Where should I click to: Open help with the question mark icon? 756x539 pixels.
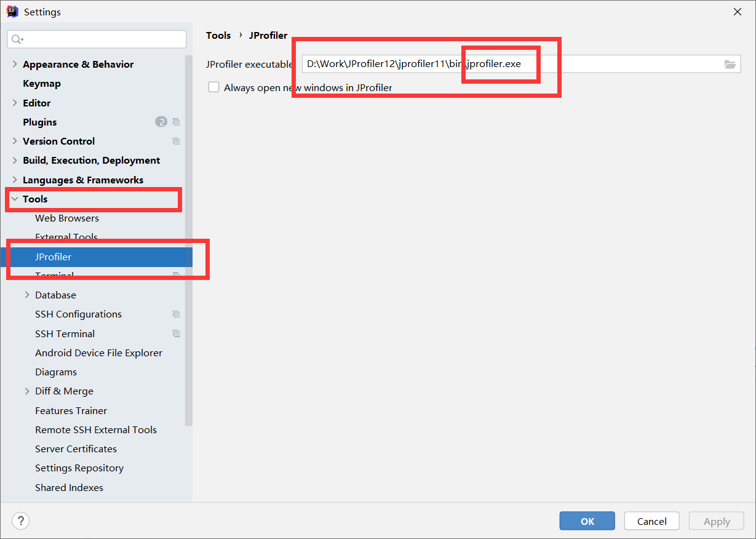[x=20, y=521]
